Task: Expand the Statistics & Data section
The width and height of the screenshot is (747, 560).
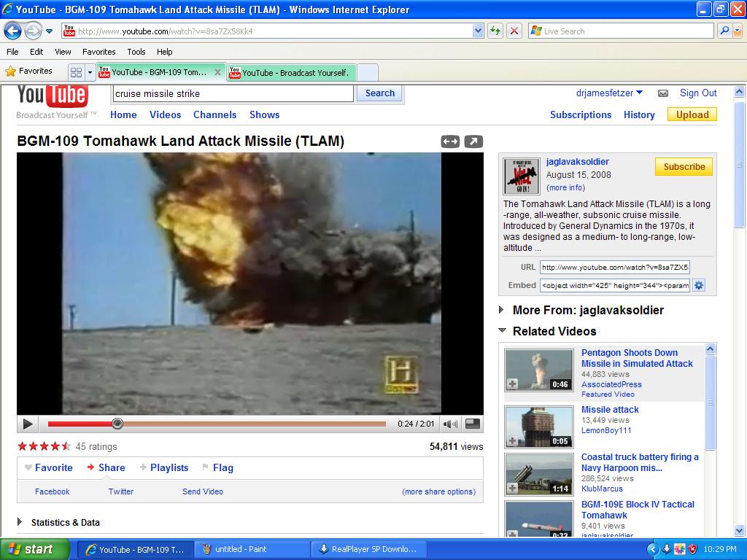Action: [x=20, y=522]
